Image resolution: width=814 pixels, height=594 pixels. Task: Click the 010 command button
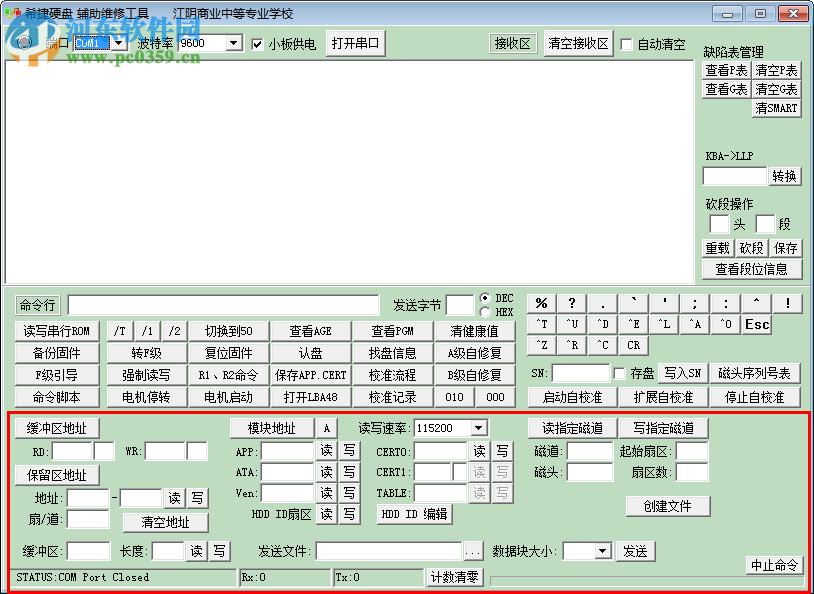point(455,397)
